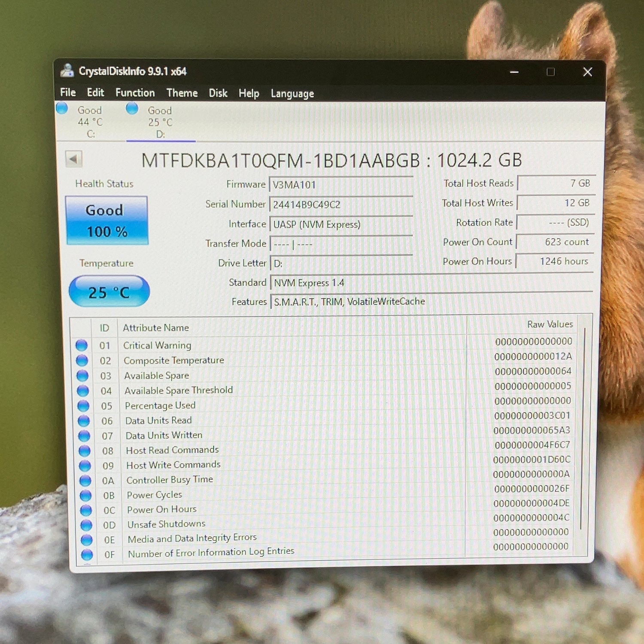Click raw value 0000000004F6C7

[x=532, y=445]
